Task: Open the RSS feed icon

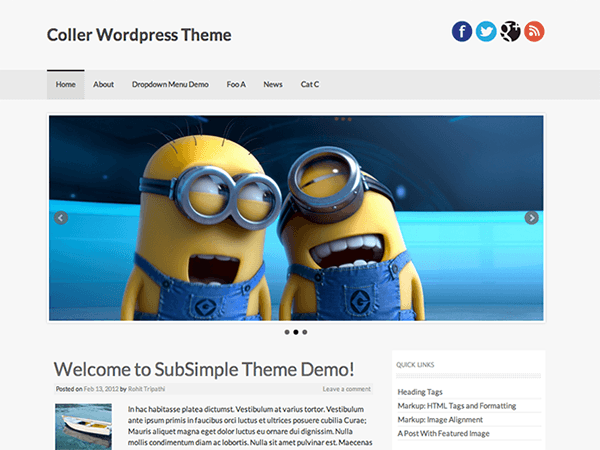Action: [534, 31]
